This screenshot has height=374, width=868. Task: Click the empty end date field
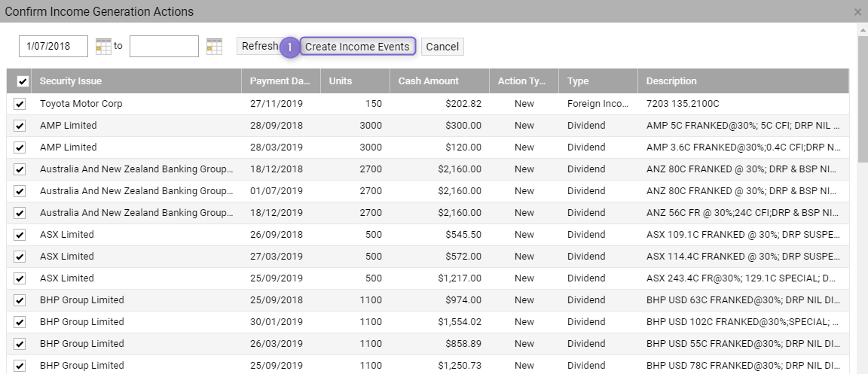[x=164, y=47]
